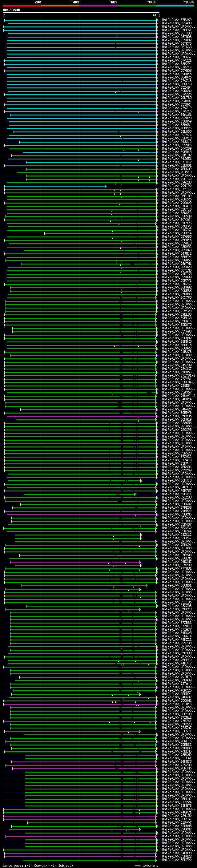Viewport: 197px width, 868px height.
Task: Select hit UniRef100_A7P6S7
Action: (x=176, y=57)
